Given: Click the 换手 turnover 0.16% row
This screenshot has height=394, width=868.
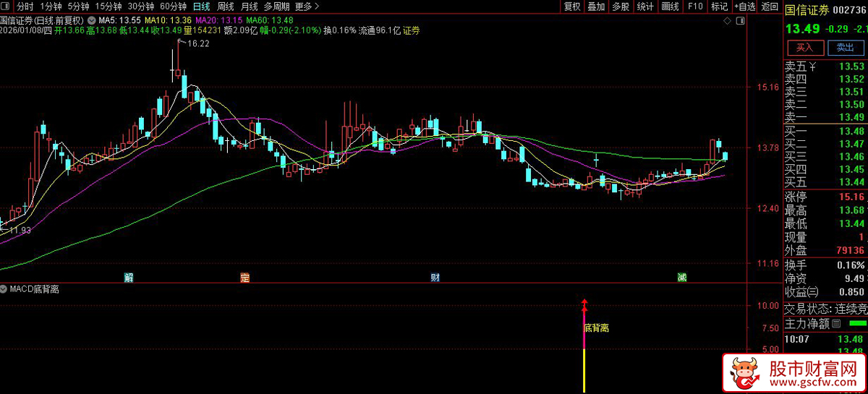Looking at the screenshot, I should click(x=826, y=265).
